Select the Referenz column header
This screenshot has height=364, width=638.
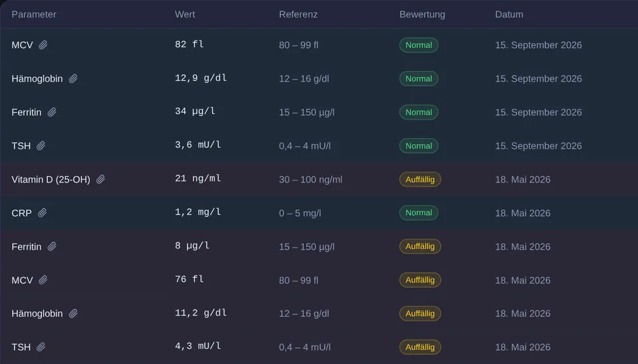[x=298, y=14]
